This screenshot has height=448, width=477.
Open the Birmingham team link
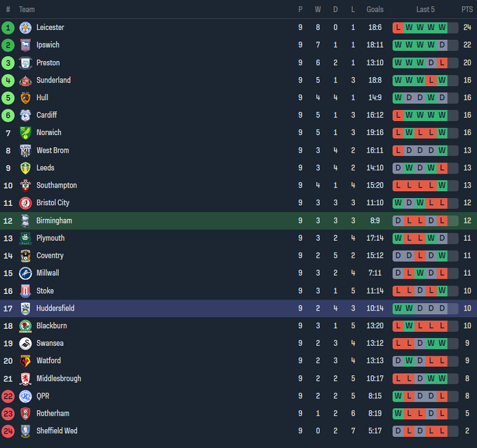click(54, 221)
